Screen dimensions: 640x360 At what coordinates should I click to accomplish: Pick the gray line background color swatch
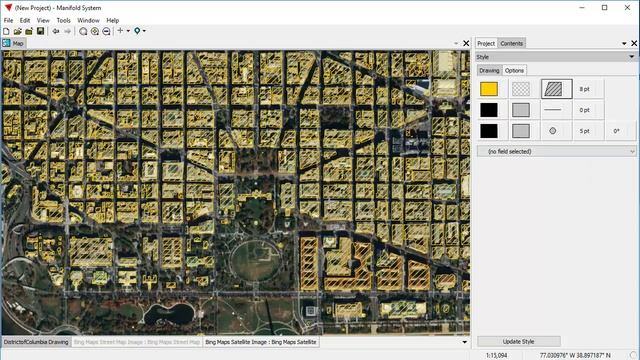(521, 110)
